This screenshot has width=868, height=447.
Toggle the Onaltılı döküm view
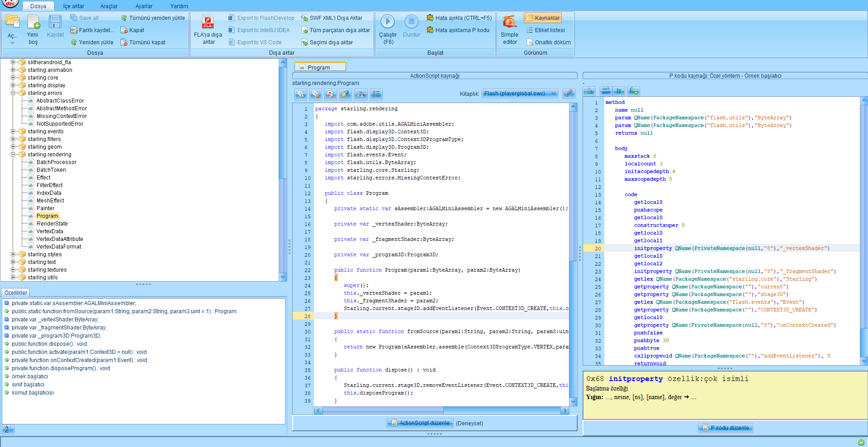[x=548, y=42]
